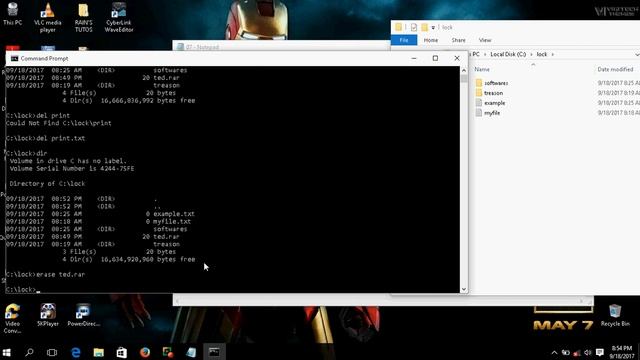This screenshot has height=360, width=640.
Task: Open Customize Quick Access Toolbar dropdown
Action: (x=433, y=28)
